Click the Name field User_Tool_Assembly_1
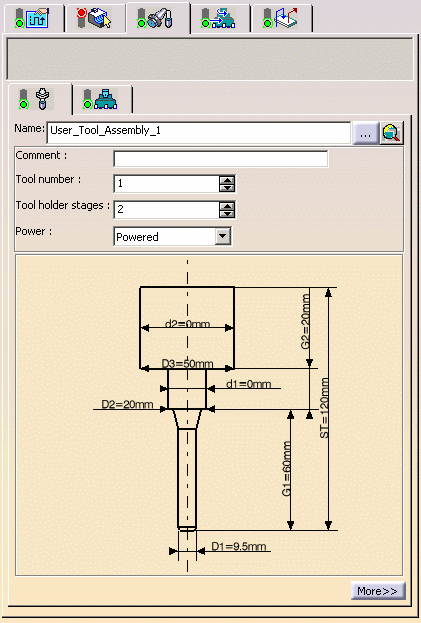421x623 pixels. [199, 133]
